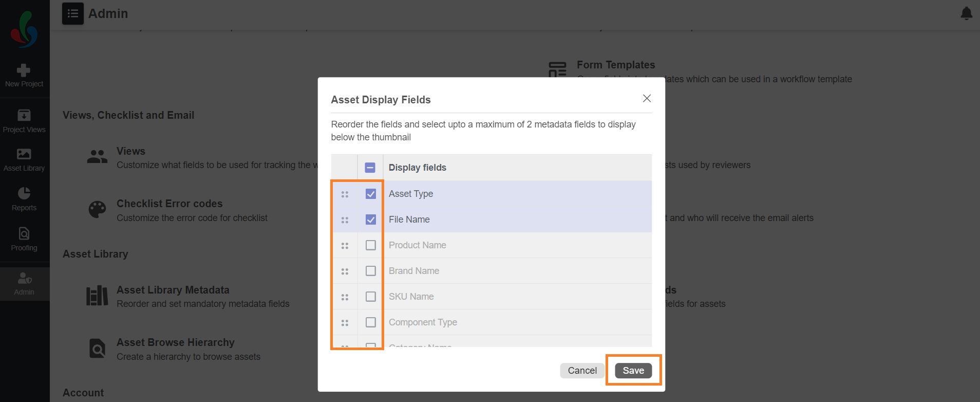
Task: Cancel the Asset Display Fields dialog
Action: [582, 371]
